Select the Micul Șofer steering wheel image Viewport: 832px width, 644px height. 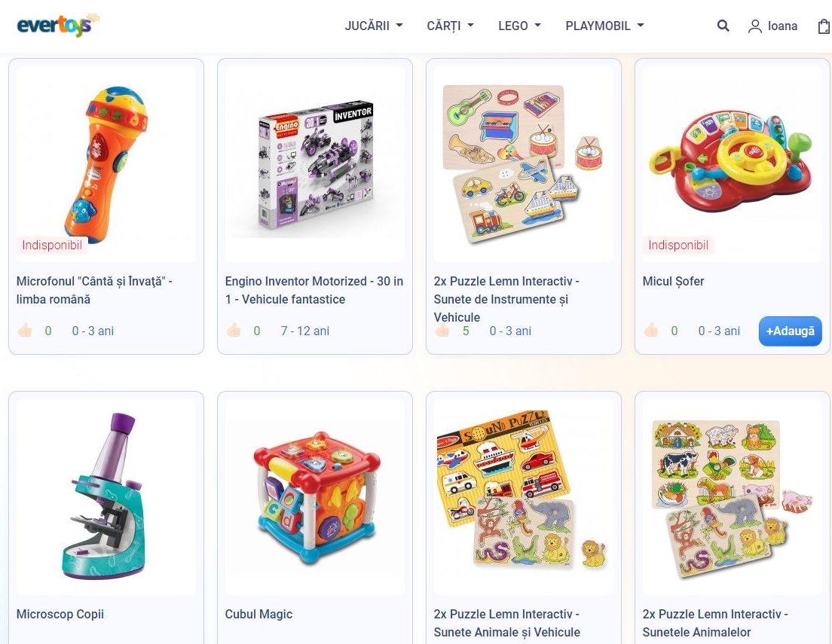click(x=733, y=164)
